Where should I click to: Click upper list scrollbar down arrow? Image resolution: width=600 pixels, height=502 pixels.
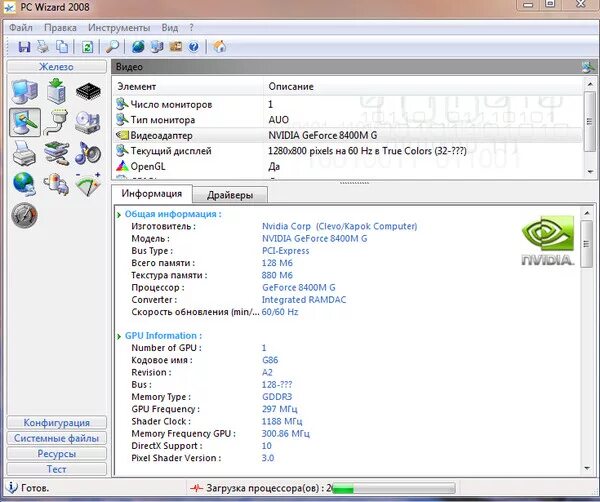[x=590, y=172]
